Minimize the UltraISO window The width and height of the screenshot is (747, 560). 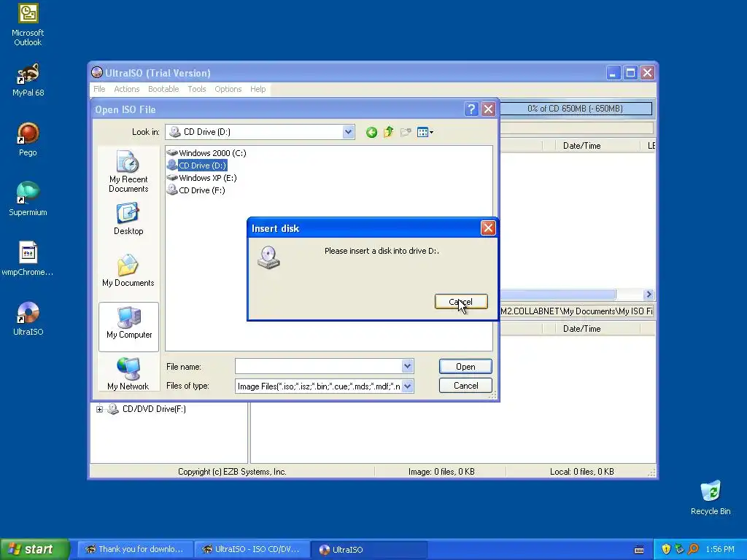[613, 73]
